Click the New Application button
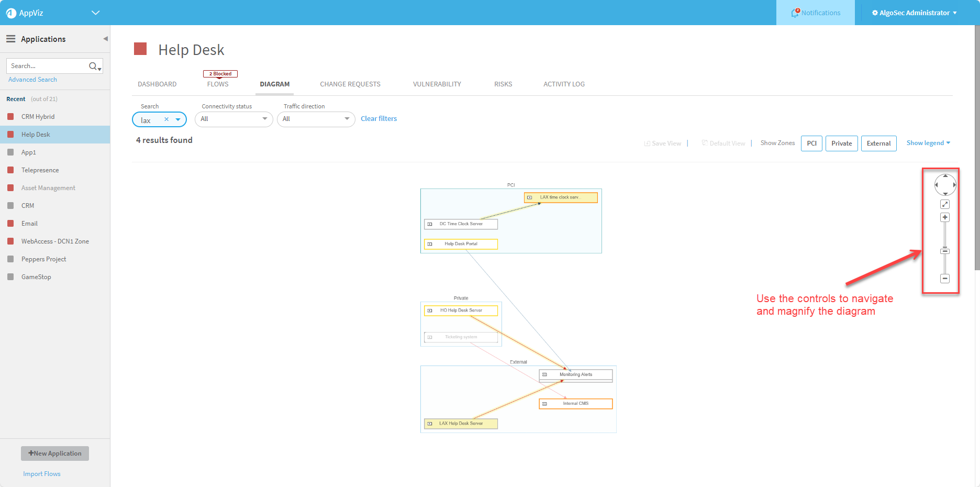Image resolution: width=980 pixels, height=487 pixels. tap(55, 453)
